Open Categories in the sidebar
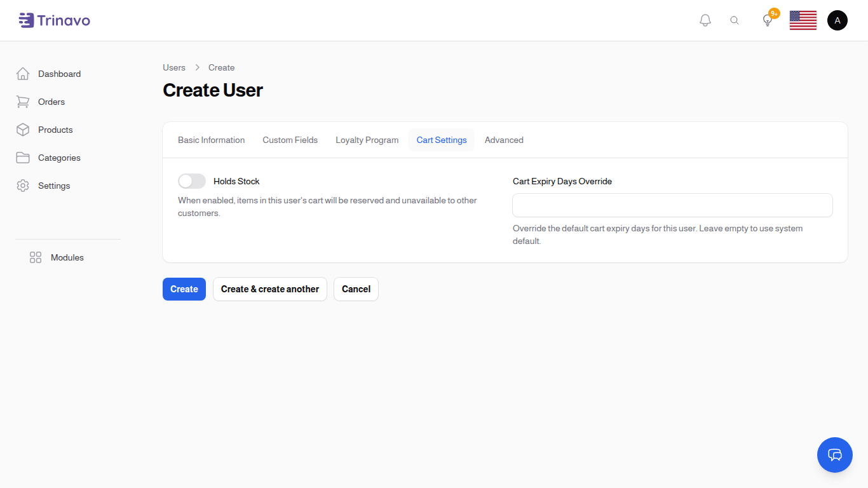The width and height of the screenshot is (868, 488). [59, 158]
